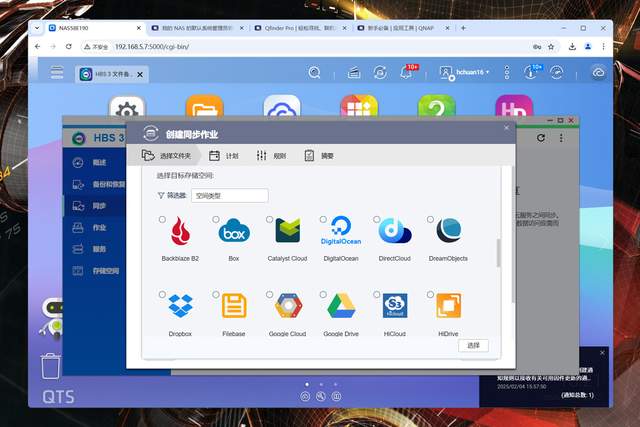640x427 pixels.
Task: Click the DreamObjects logo
Action: coord(449,230)
